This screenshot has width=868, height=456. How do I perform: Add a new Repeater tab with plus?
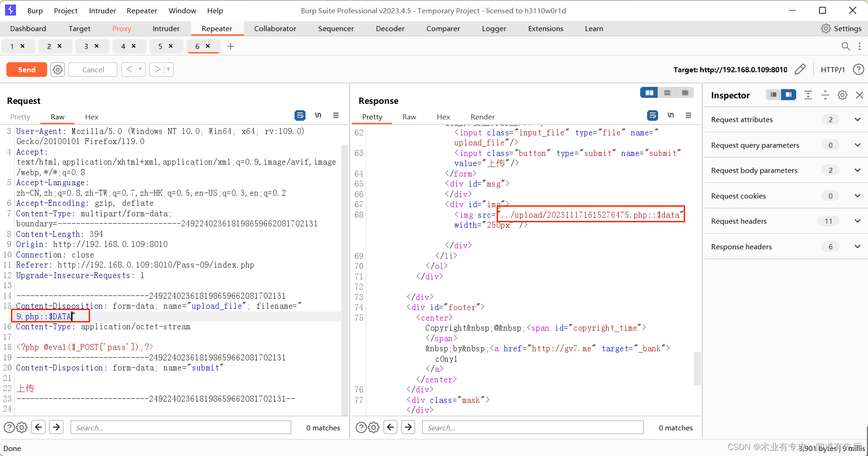230,46
